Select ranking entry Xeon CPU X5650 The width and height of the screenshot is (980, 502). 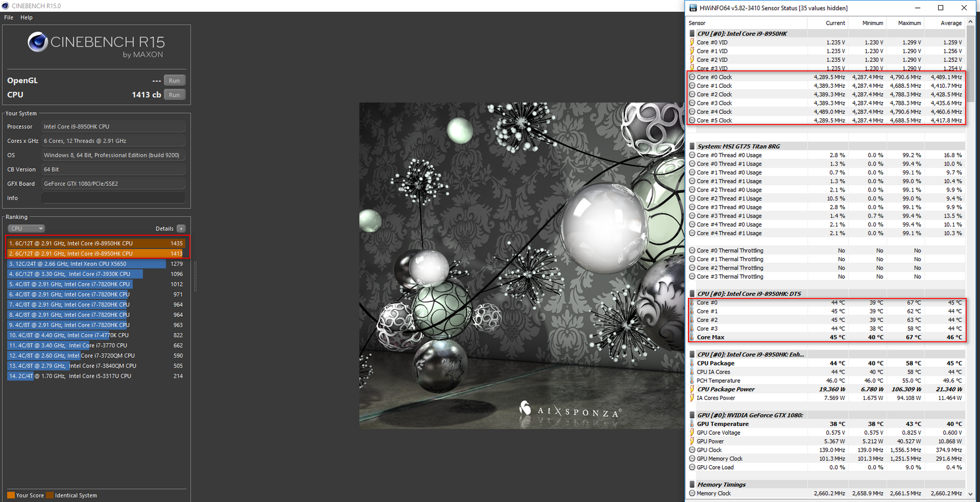click(x=96, y=263)
